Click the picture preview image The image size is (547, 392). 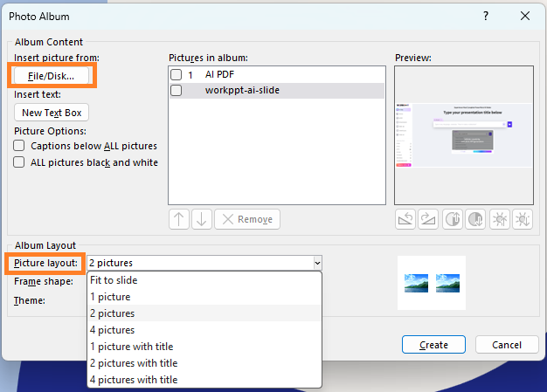[464, 135]
